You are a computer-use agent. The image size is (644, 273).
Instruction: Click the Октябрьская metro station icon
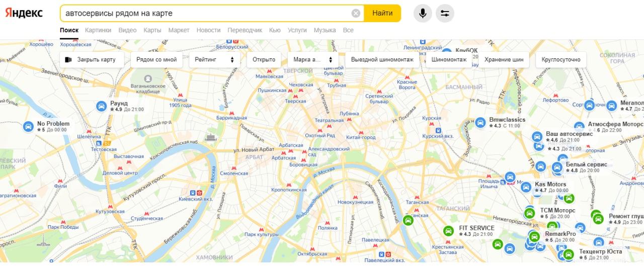[312, 248]
